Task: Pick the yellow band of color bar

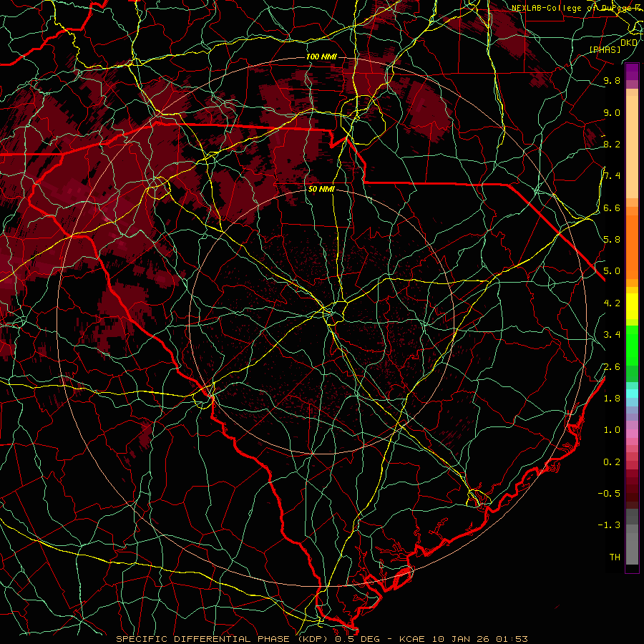Action: (632, 306)
